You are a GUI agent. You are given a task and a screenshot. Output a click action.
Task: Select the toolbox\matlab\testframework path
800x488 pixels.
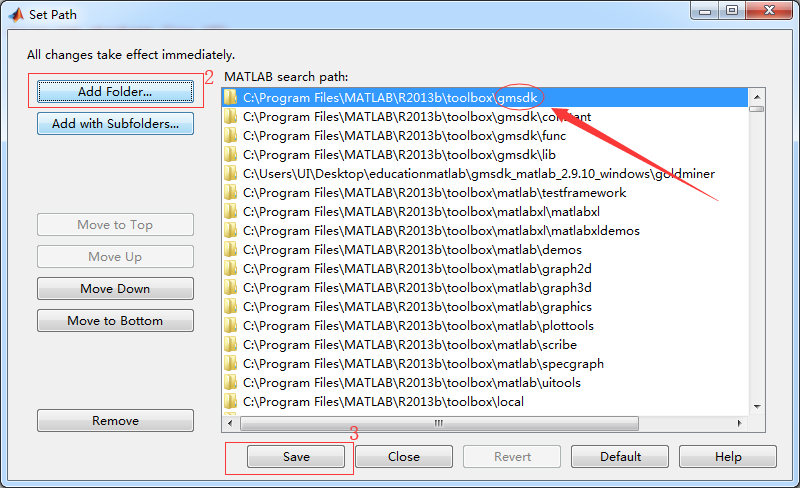pos(485,192)
